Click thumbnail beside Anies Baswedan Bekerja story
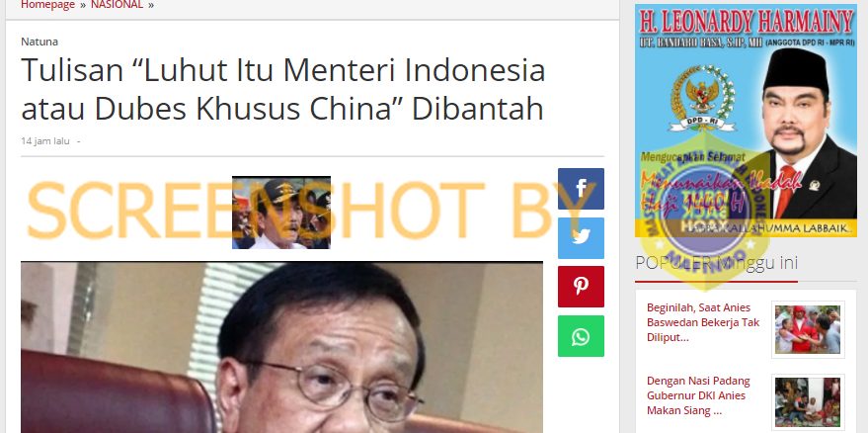This screenshot has height=433, width=868. coord(808,329)
